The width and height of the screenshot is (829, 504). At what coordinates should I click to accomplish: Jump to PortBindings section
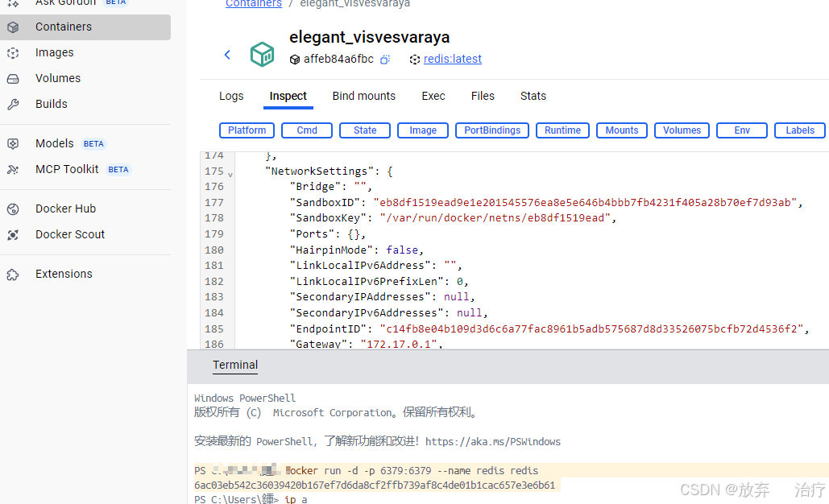(492, 130)
